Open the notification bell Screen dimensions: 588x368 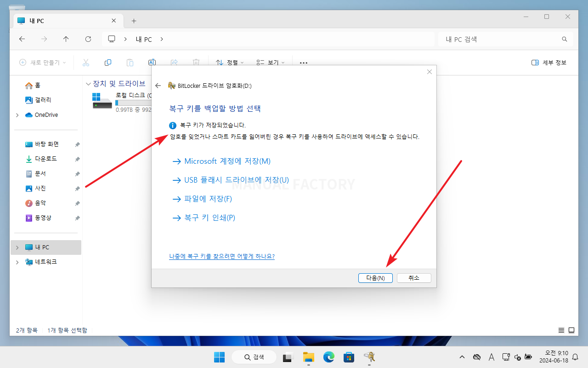[575, 357]
